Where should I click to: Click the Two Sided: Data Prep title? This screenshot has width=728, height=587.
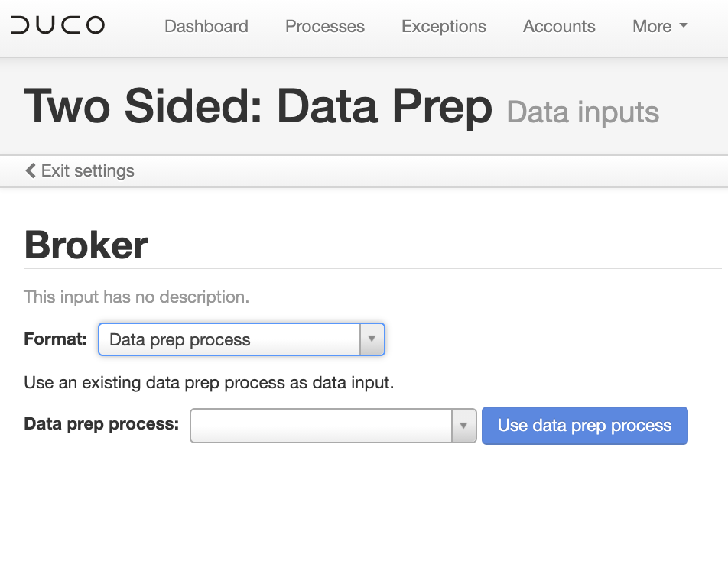[x=258, y=106]
